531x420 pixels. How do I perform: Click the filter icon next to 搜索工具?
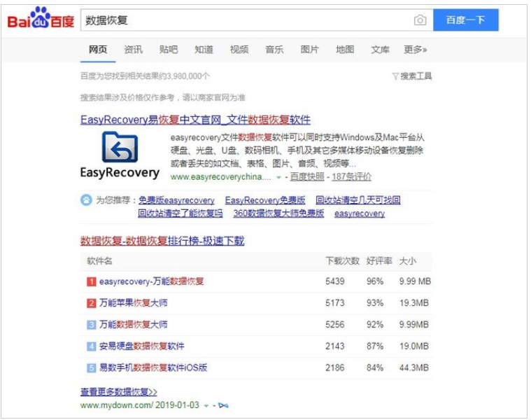395,76
